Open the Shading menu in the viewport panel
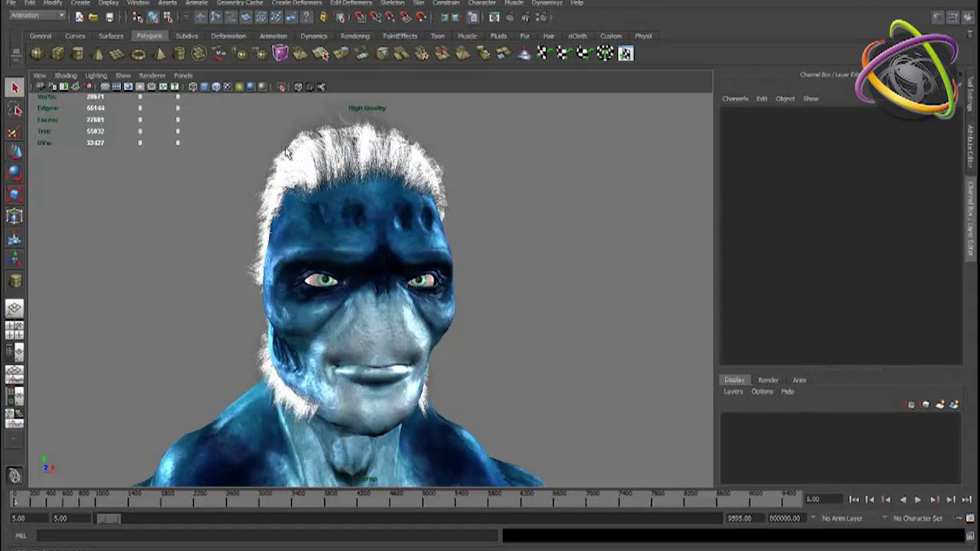Viewport: 980px width, 551px height. click(x=65, y=76)
